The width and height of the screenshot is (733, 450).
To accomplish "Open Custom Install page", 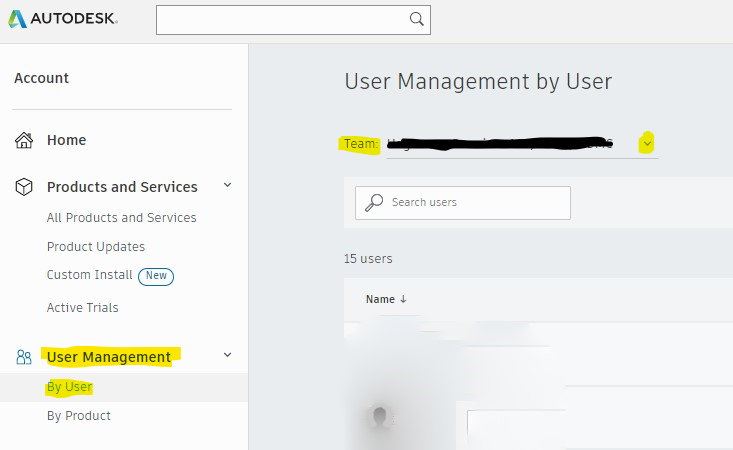I will (89, 275).
